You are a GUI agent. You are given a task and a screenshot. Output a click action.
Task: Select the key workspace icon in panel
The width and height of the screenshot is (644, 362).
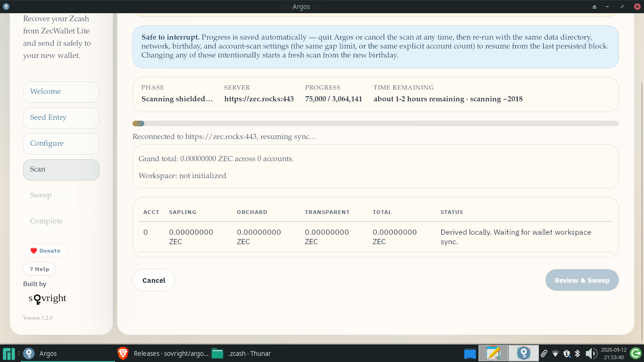click(x=523, y=353)
